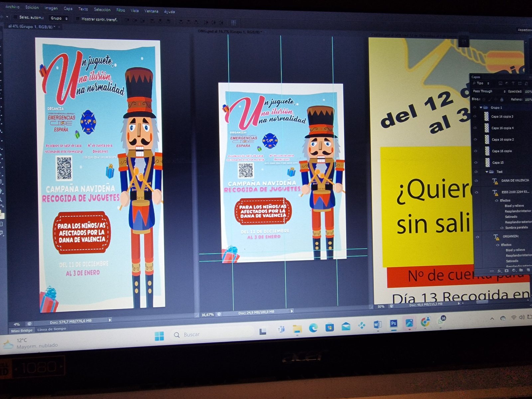
Task: Enable the Mostrar contr. transf. checkbox
Action: point(78,19)
